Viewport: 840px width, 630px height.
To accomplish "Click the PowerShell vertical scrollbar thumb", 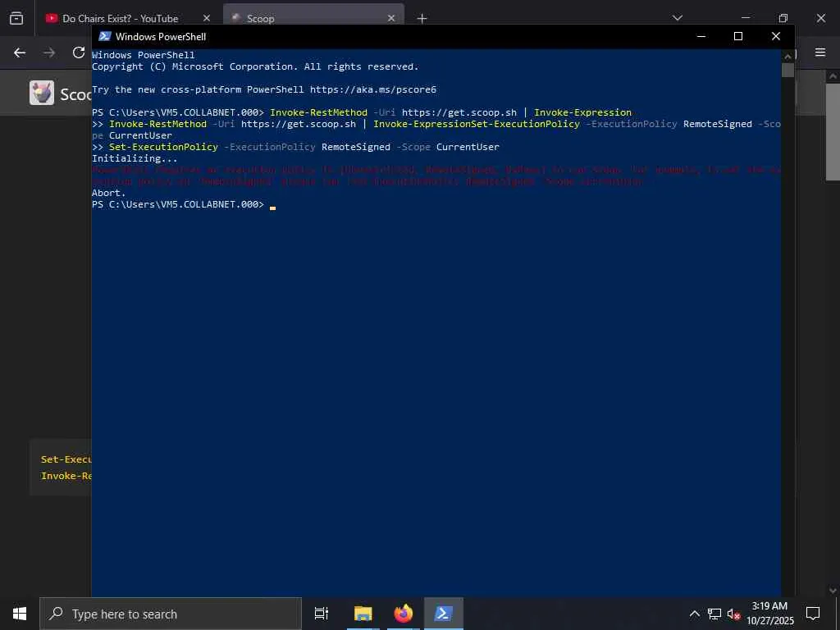I will pos(787,71).
